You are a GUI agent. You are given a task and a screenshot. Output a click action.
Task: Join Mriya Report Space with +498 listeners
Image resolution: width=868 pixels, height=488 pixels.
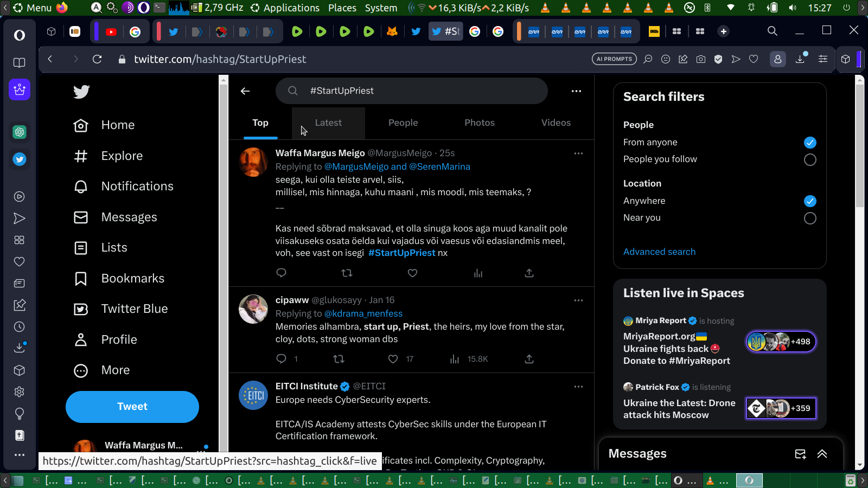[781, 342]
